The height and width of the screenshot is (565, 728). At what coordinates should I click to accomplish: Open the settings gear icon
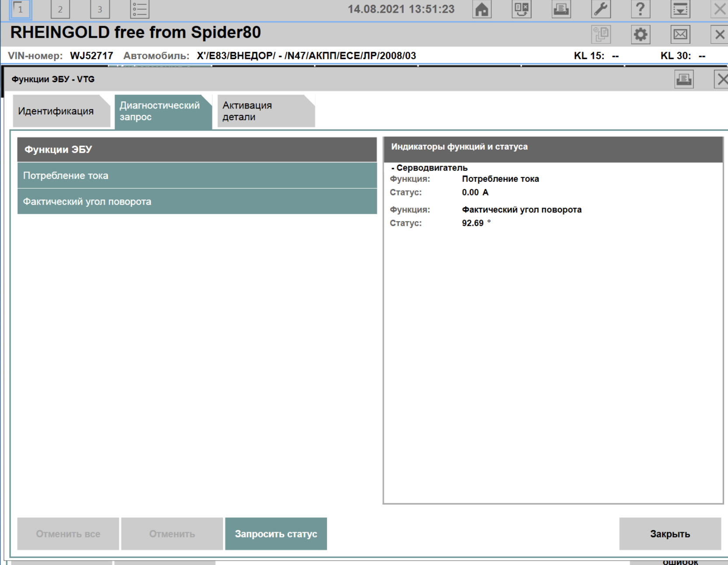[x=641, y=35]
